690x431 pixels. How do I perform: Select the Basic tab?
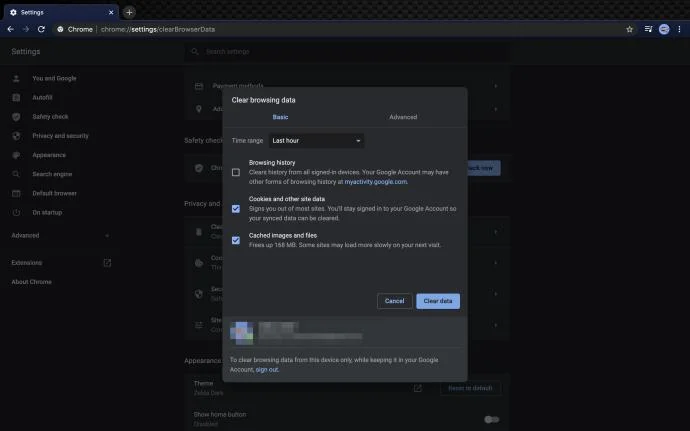[280, 117]
